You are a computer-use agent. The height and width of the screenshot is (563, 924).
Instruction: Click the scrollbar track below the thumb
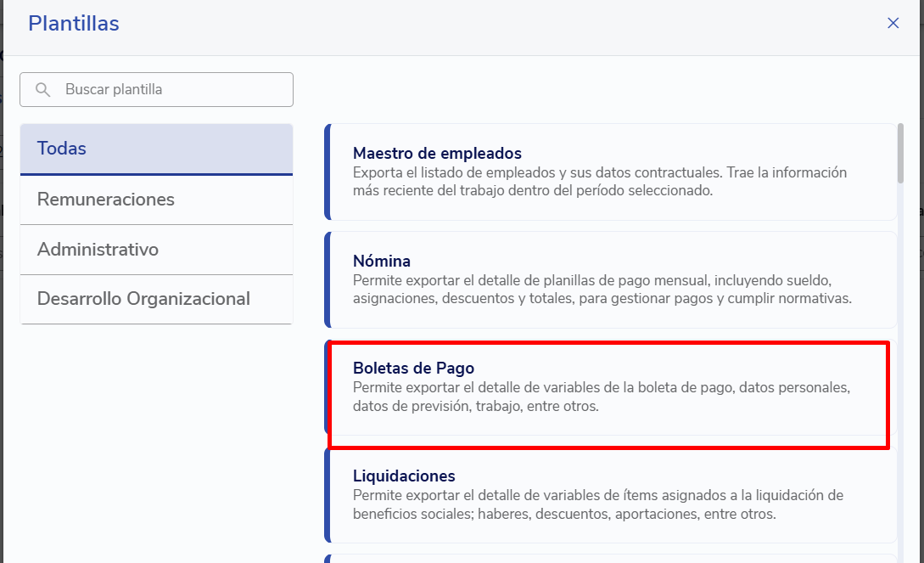[900, 382]
